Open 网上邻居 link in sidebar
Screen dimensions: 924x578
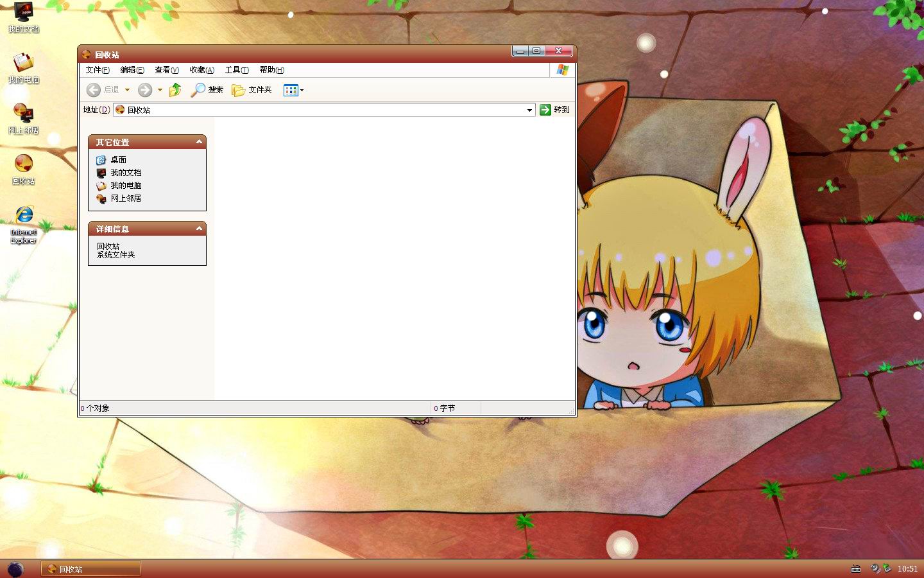126,198
